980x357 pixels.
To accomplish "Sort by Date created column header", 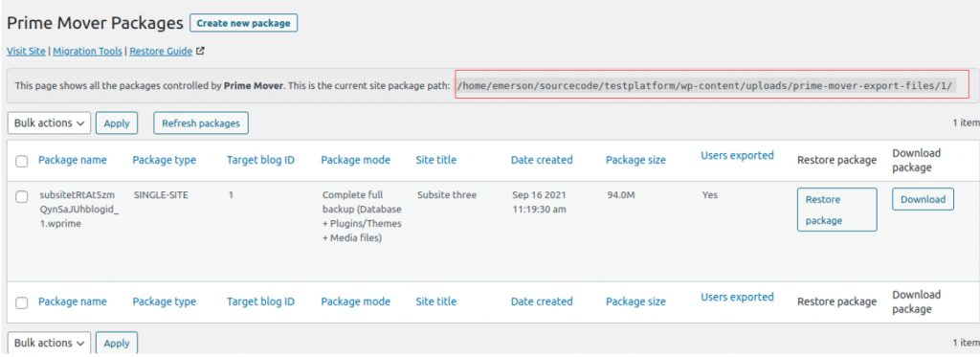I will coord(542,160).
